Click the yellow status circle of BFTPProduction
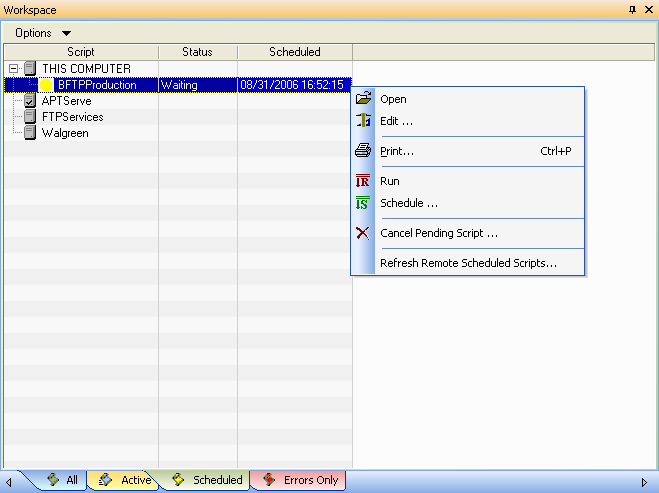Viewport: 659px width, 493px height. (x=46, y=85)
